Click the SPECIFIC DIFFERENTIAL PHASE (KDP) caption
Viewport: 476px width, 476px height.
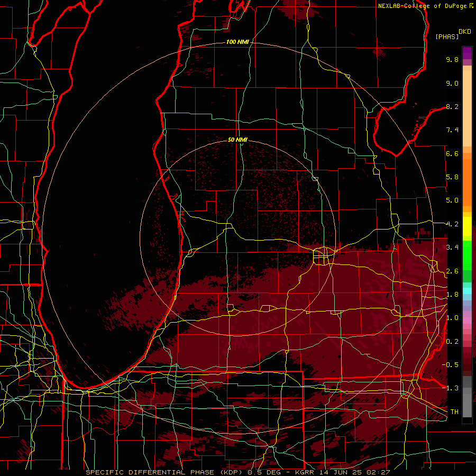point(165,472)
